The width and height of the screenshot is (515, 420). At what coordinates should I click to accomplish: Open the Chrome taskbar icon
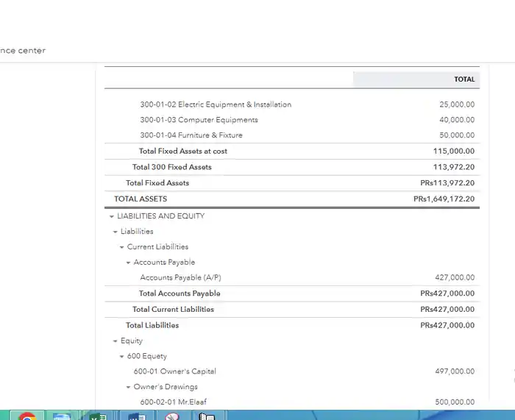(27, 416)
